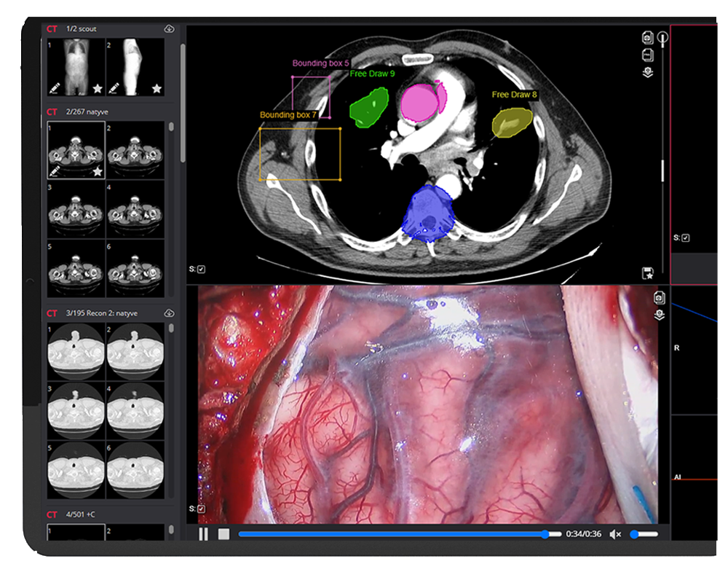Adjust the video volume slider
The height and width of the screenshot is (561, 728).
tap(644, 535)
